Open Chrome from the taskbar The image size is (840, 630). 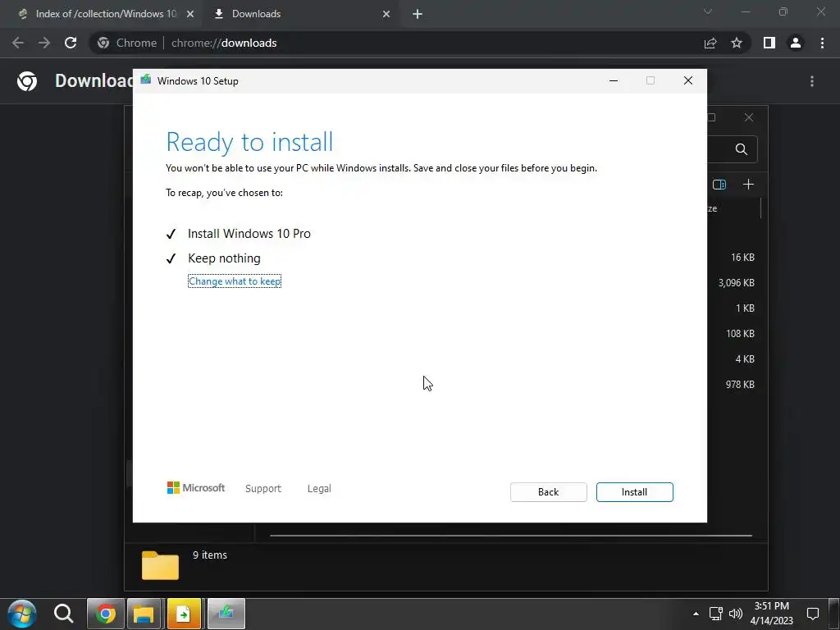click(106, 614)
